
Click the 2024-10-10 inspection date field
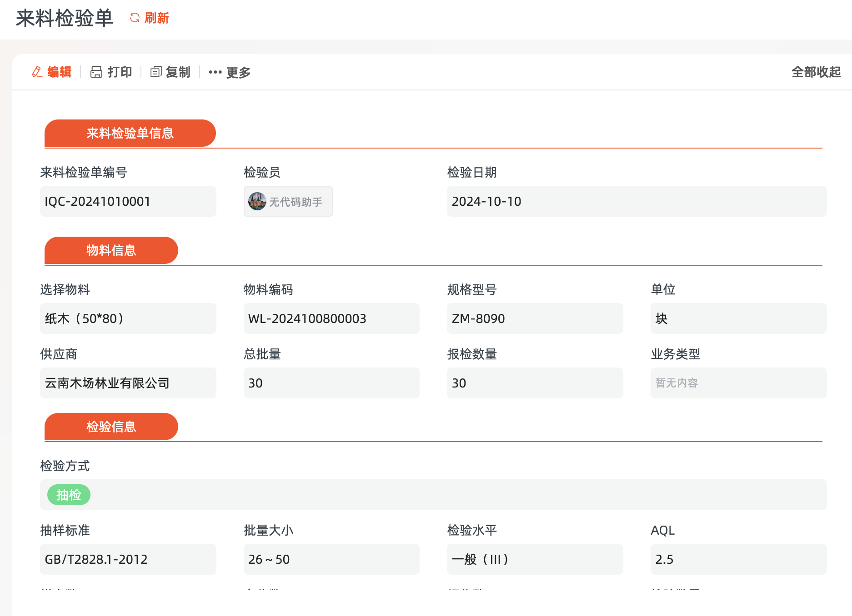coord(636,201)
